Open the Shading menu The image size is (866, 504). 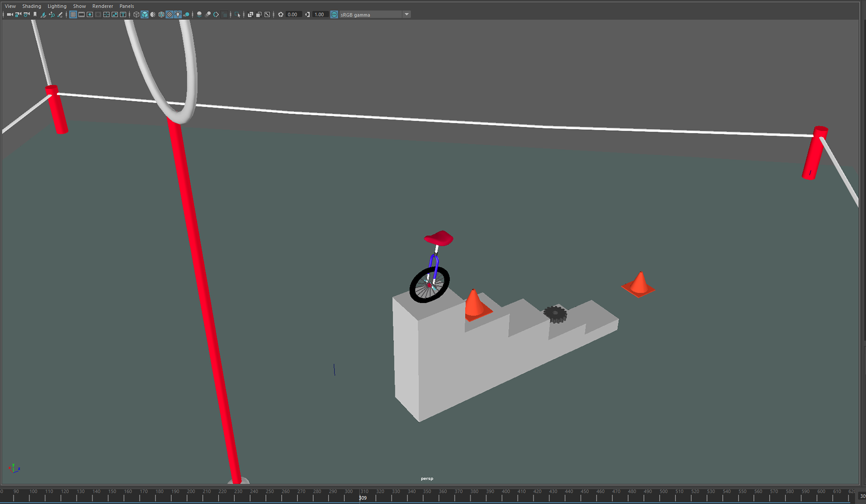(32, 6)
